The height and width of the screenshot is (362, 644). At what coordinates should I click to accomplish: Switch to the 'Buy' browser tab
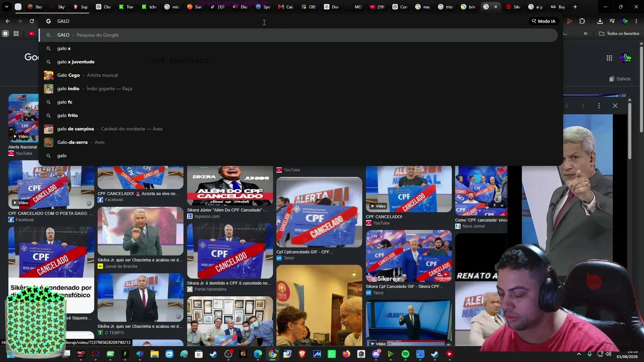558,7
